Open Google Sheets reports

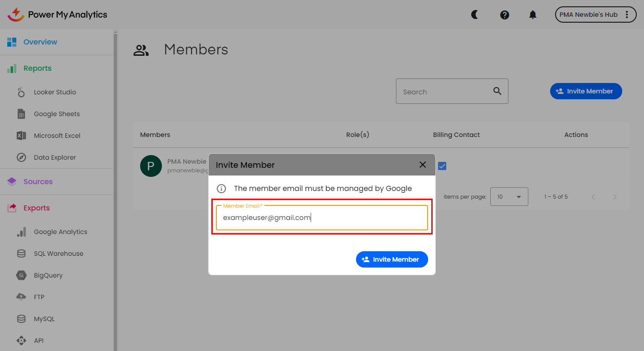57,114
